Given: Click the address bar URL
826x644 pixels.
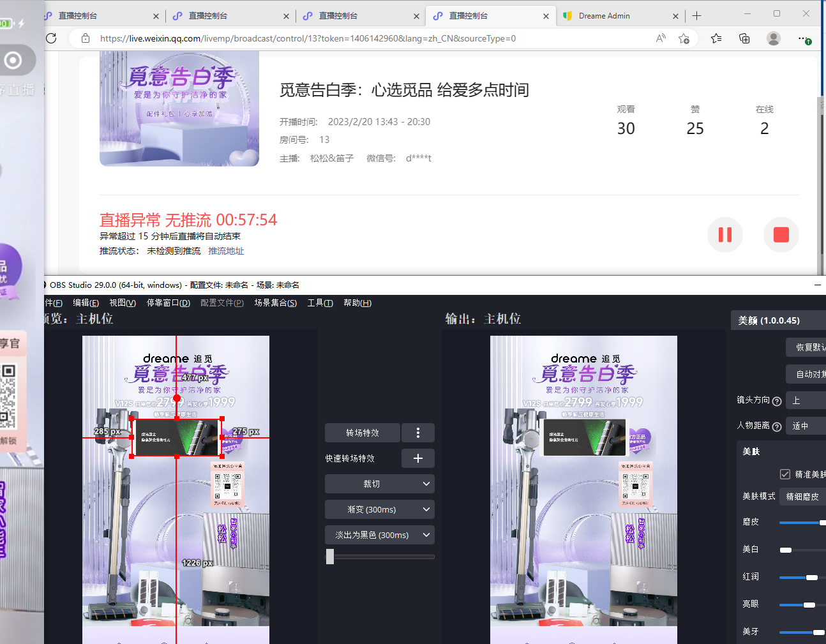Looking at the screenshot, I should [308, 38].
